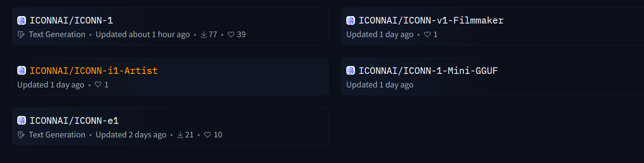Click the avatar icon next to ICONN-1-Mini-GGUF
Image resolution: width=644 pixels, height=163 pixels.
coord(350,71)
